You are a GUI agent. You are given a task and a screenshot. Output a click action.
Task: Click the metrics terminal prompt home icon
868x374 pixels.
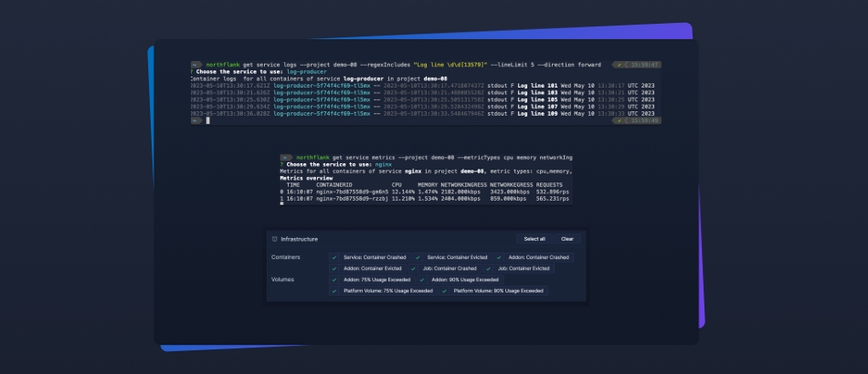click(285, 157)
